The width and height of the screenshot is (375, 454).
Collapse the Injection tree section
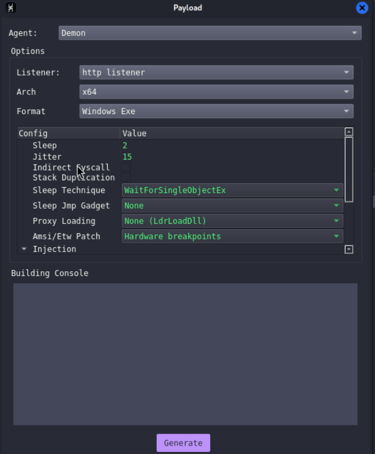pyautogui.click(x=24, y=249)
